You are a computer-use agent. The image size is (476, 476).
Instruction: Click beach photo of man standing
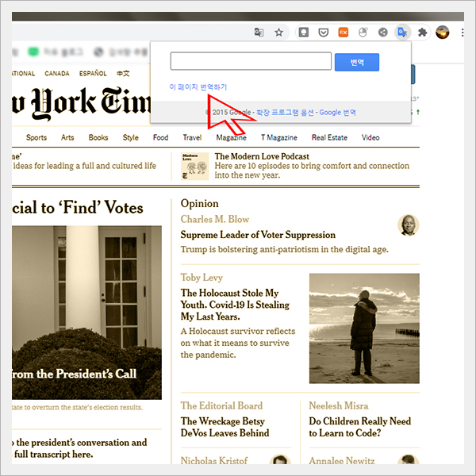pyautogui.click(x=364, y=328)
